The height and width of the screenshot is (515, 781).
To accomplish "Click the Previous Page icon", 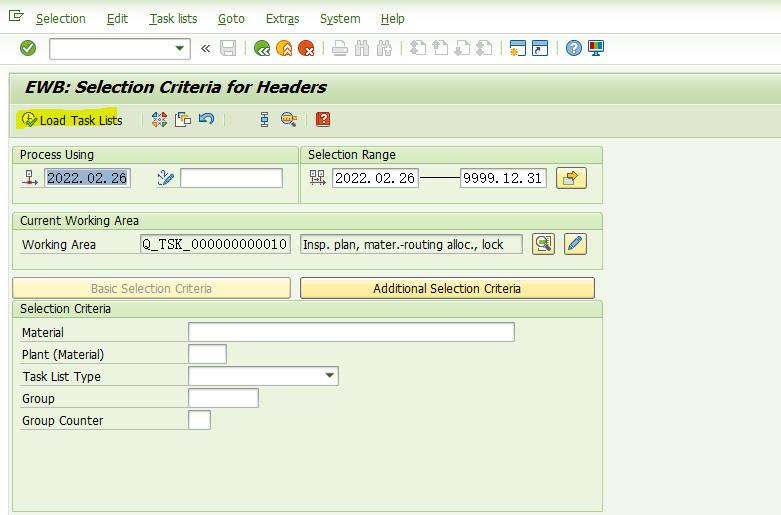I will tap(440, 48).
